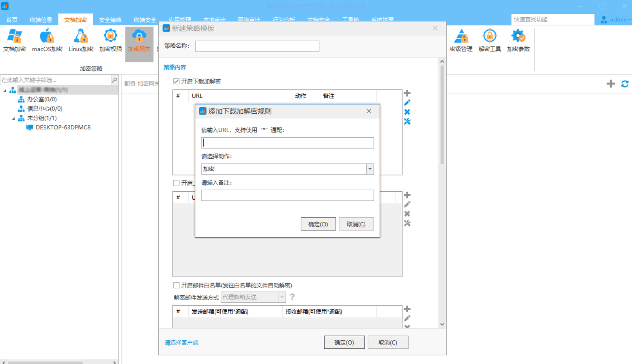The width and height of the screenshot is (632, 364).
Task: Click 发送邮箱 column header
Action: (x=235, y=311)
